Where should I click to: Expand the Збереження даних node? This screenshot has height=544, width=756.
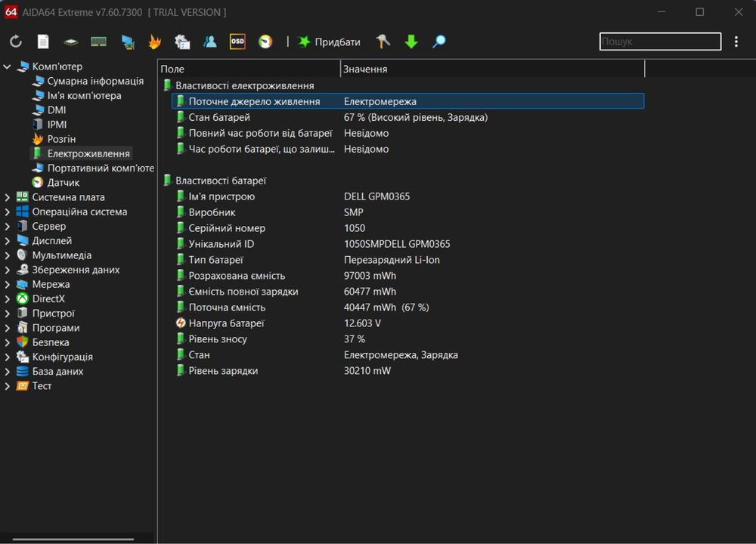pos(7,270)
